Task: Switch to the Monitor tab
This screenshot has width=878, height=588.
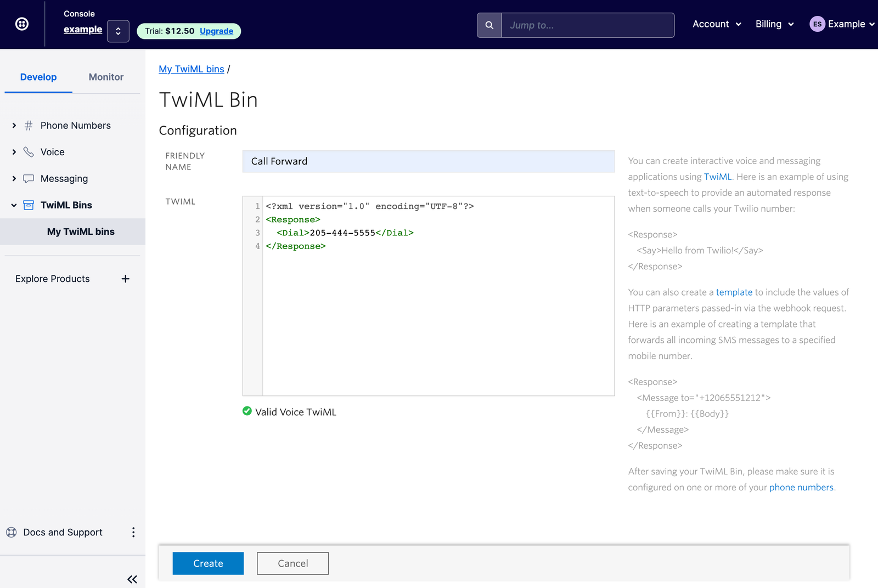Action: [105, 77]
